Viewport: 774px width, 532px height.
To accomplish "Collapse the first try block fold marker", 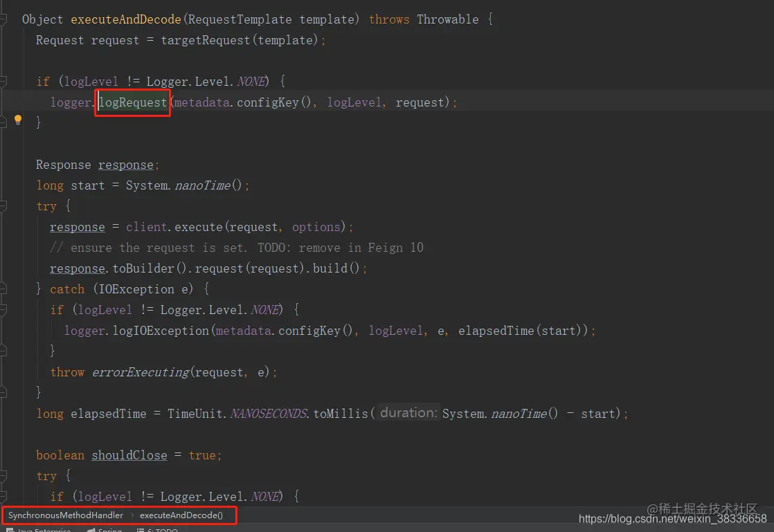I will (3, 206).
